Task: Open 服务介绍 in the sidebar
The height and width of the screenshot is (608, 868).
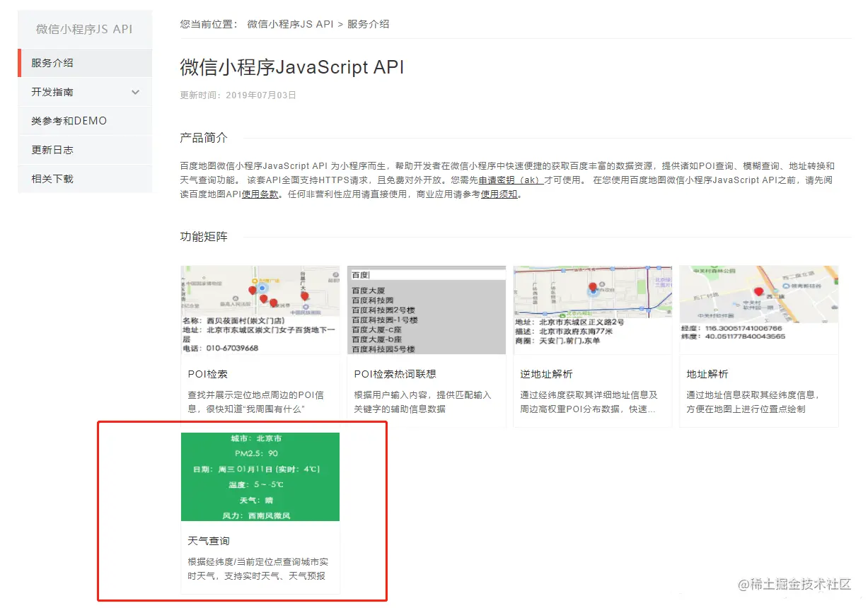Action: pyautogui.click(x=85, y=63)
